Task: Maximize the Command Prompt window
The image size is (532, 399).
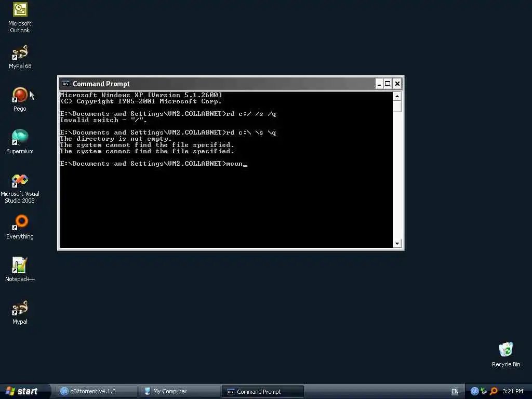Action: tap(388, 84)
